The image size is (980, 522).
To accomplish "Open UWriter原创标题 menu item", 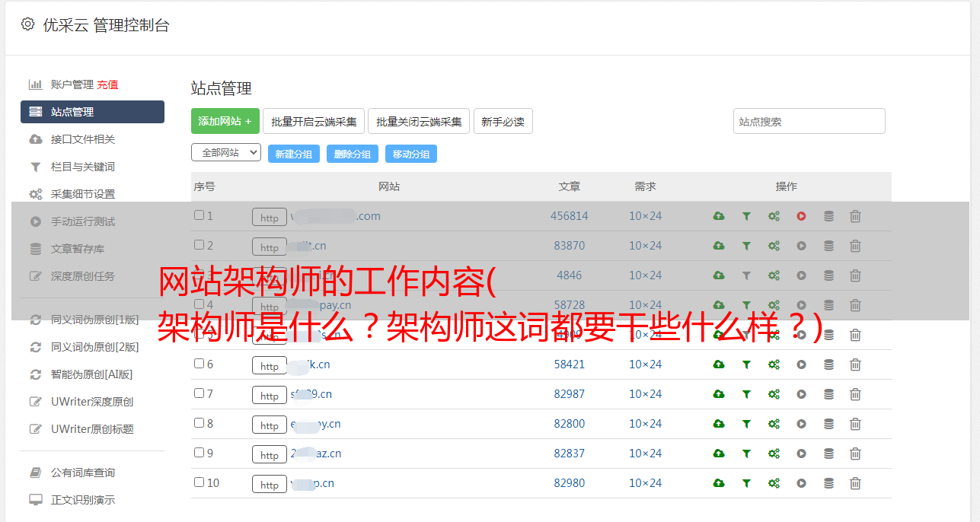I will pyautogui.click(x=92, y=429).
